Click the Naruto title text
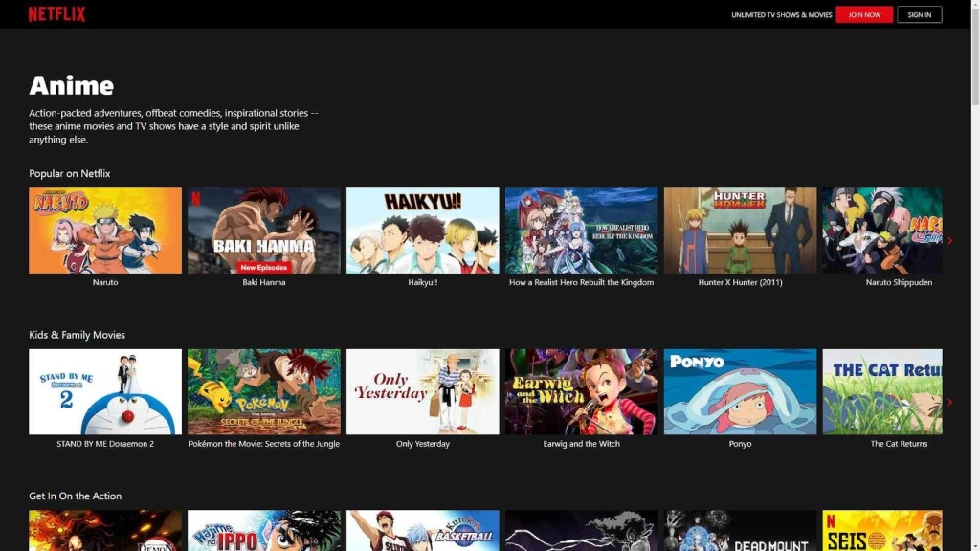Viewport: 980px width, 551px height. pos(105,282)
